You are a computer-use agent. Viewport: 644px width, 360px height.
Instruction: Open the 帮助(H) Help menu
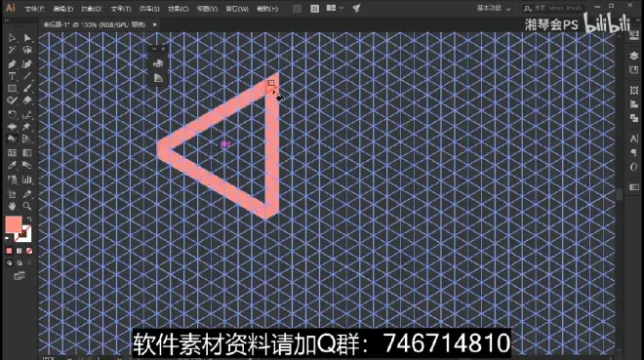coord(267,9)
